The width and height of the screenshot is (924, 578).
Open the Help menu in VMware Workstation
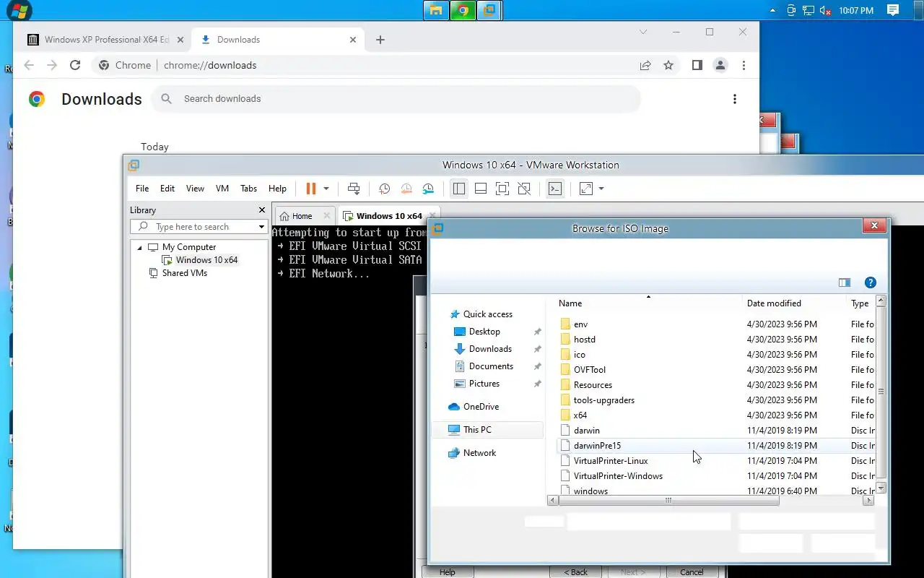click(x=278, y=189)
